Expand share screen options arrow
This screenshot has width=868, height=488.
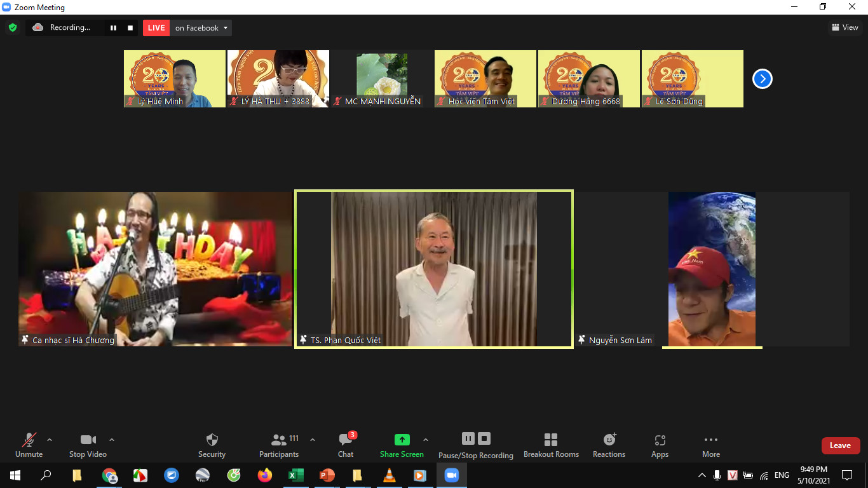pos(426,440)
